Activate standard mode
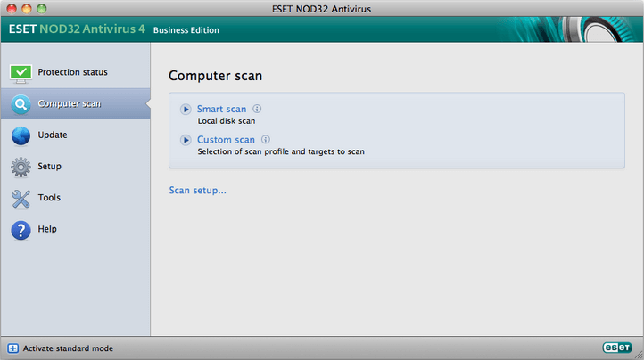 [x=68, y=348]
